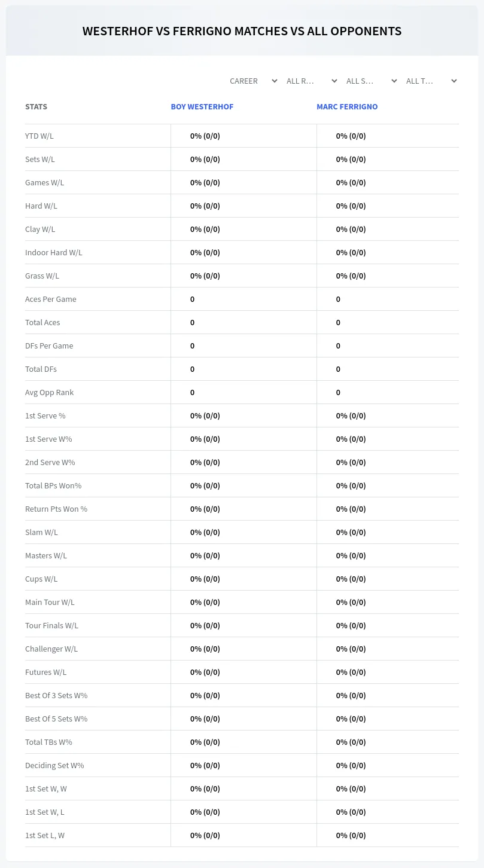Select the Total Aces row label
This screenshot has width=484, height=868.
42,322
